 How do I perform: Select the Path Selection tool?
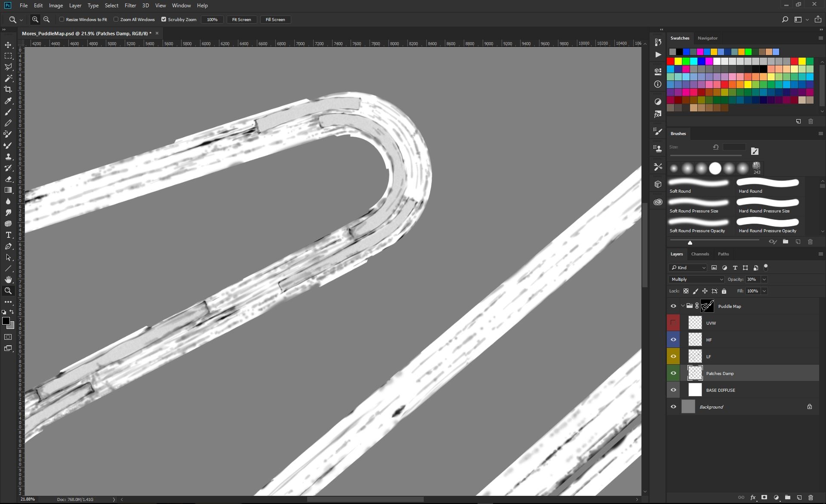(x=8, y=257)
